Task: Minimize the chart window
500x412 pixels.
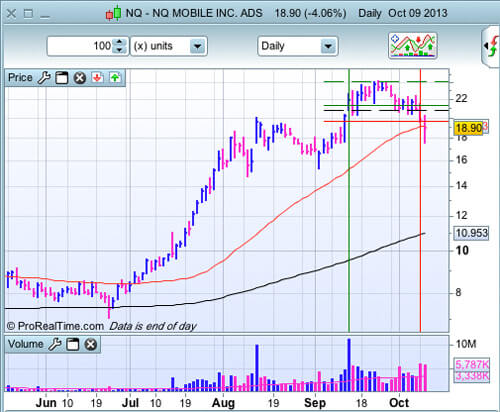Action: (x=45, y=16)
